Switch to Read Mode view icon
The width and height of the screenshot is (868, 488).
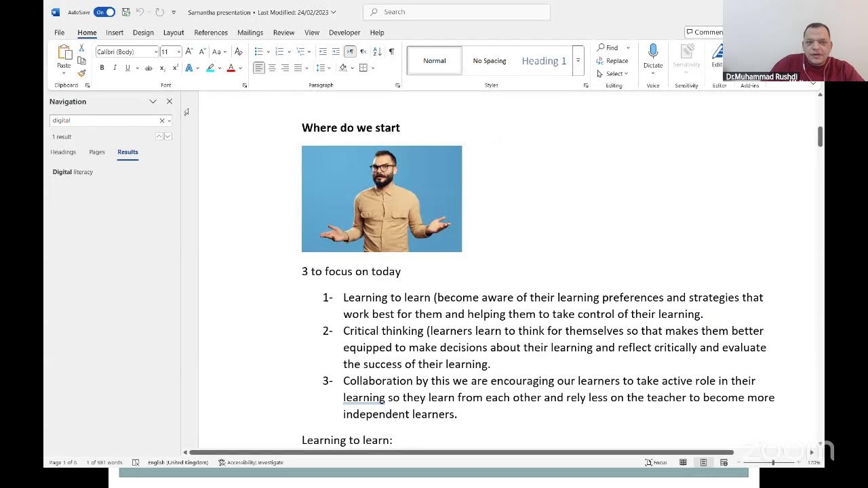coord(683,462)
